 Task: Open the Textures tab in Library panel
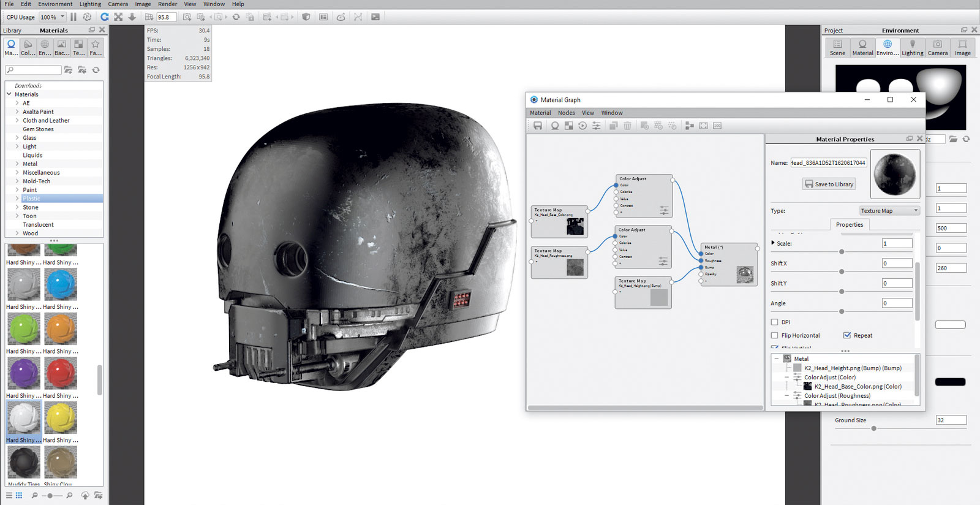pos(78,48)
